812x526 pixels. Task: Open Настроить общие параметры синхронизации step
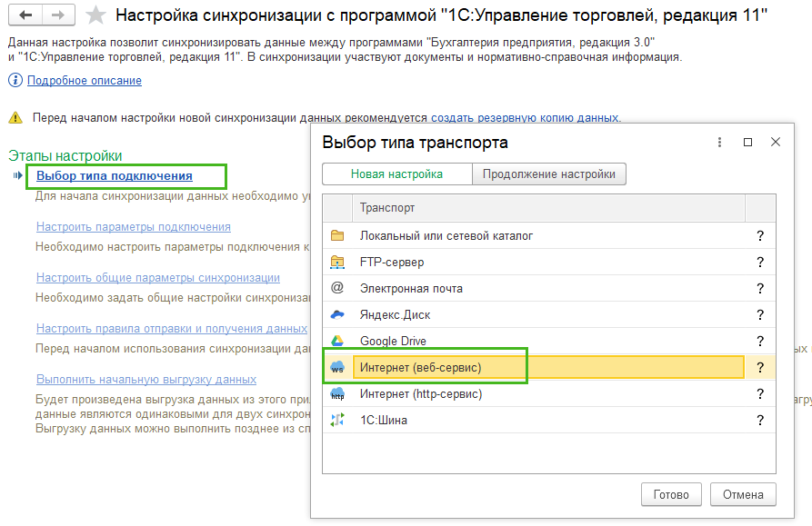(158, 278)
